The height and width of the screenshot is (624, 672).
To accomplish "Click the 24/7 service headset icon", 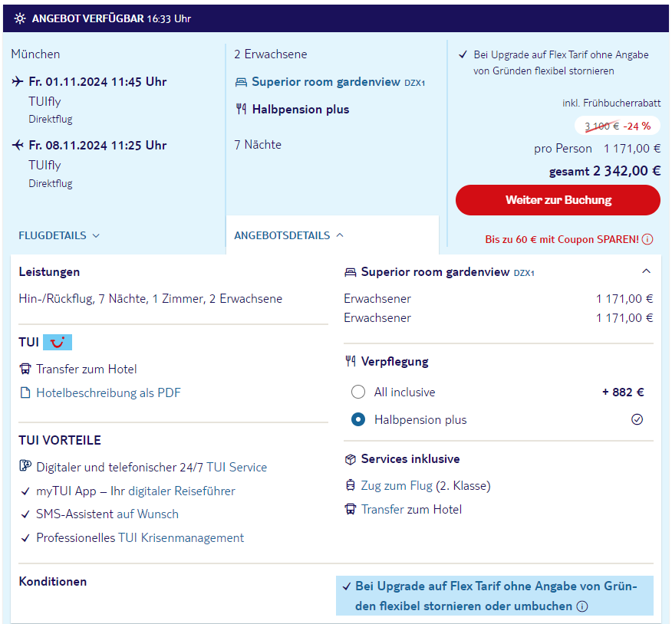I will 26,467.
